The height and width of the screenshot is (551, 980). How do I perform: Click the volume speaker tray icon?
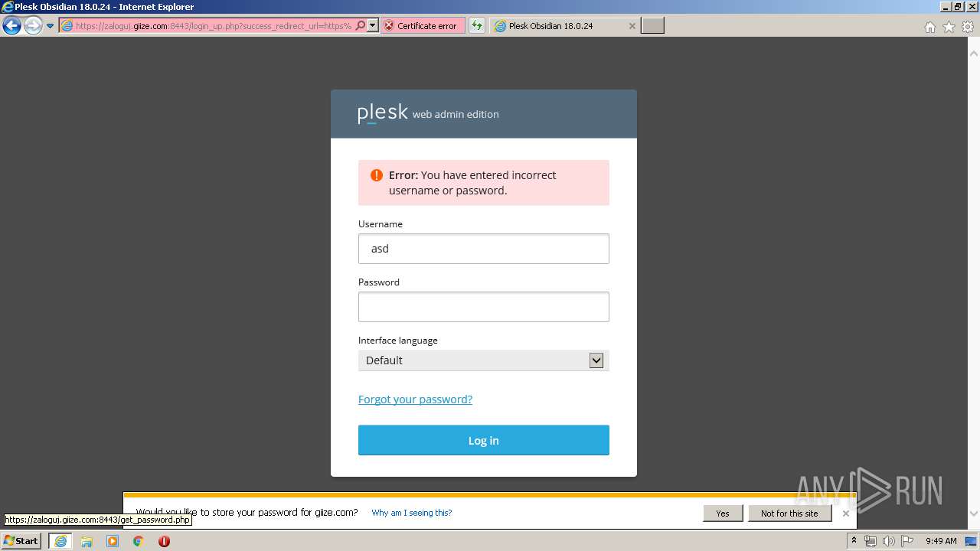(x=888, y=541)
